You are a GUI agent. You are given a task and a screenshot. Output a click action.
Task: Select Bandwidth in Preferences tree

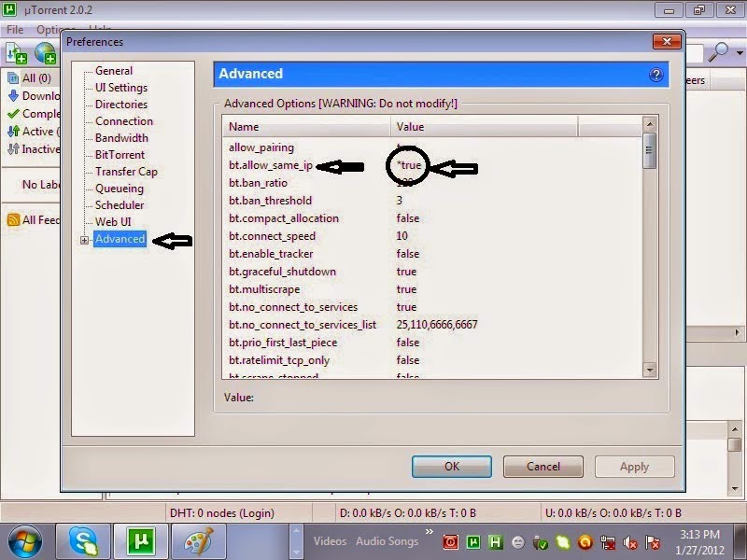tap(121, 138)
